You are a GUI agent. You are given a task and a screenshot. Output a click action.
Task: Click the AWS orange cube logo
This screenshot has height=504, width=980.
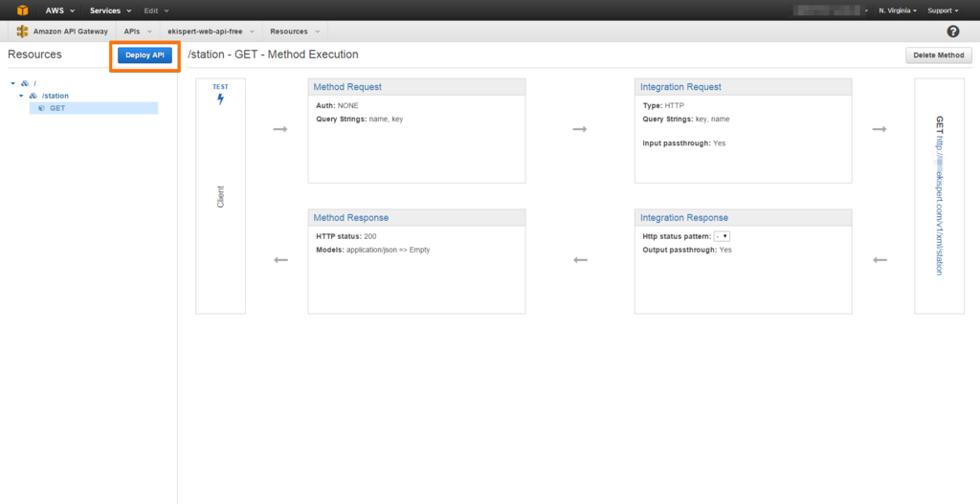pos(23,11)
